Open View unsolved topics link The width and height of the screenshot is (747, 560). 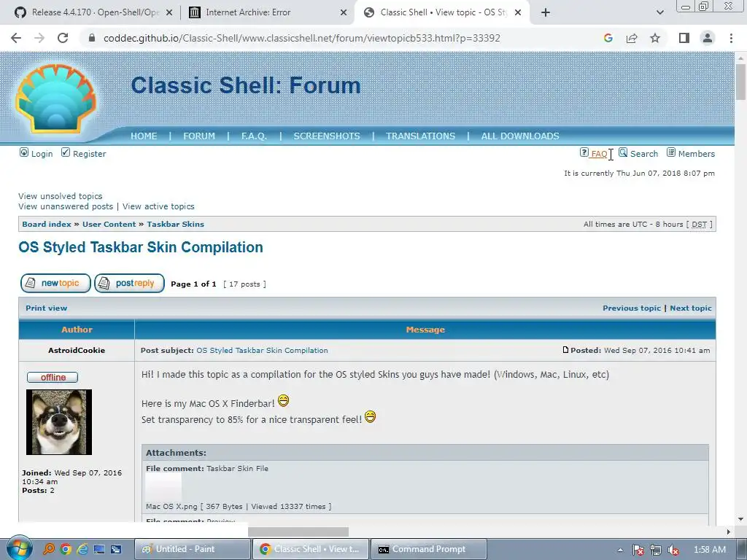tap(60, 196)
